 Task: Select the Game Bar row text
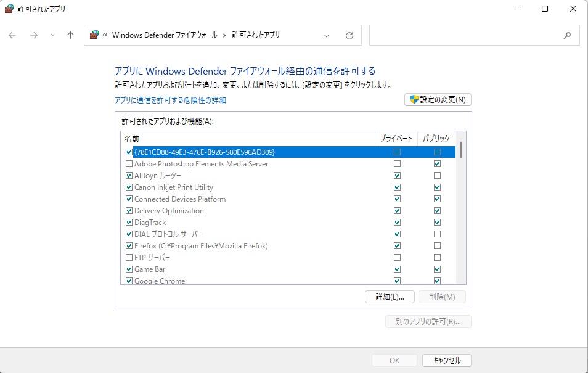[150, 269]
